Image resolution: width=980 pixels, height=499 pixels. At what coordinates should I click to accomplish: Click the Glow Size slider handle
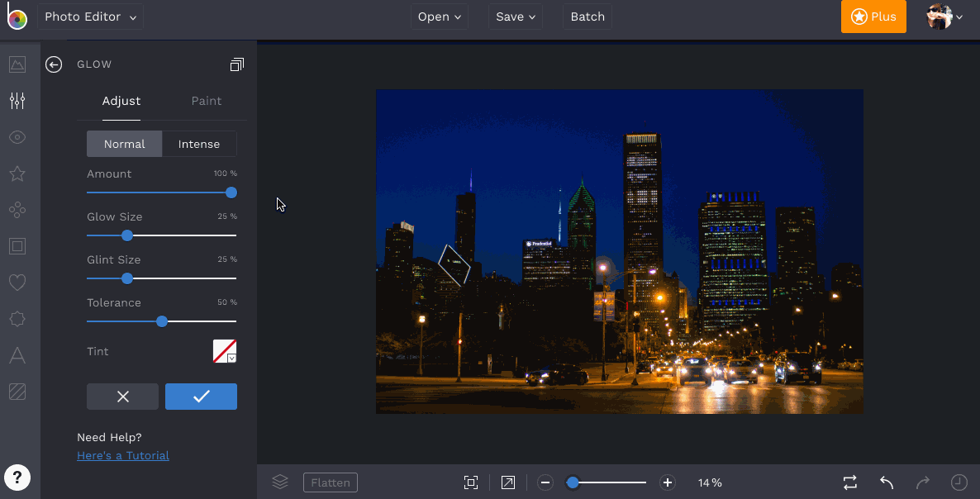pos(127,235)
